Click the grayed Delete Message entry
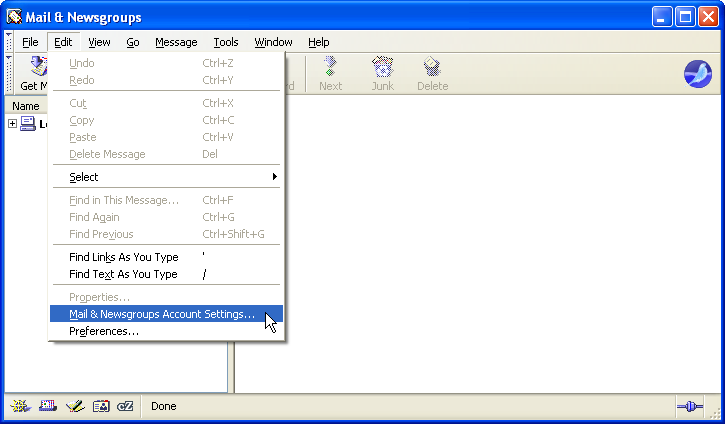This screenshot has width=725, height=424. [166, 154]
